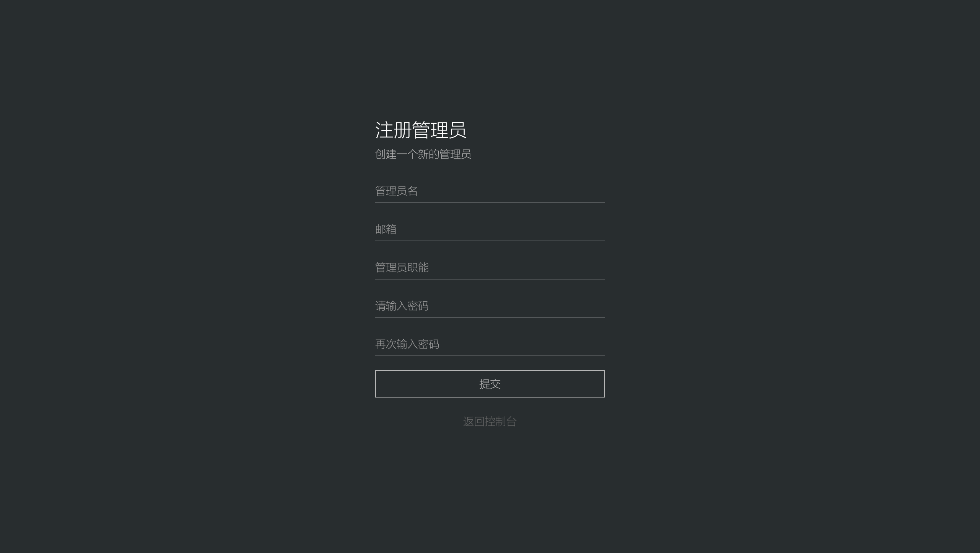Image resolution: width=980 pixels, height=553 pixels.
Task: Open the 返回控制台 link
Action: tap(490, 422)
